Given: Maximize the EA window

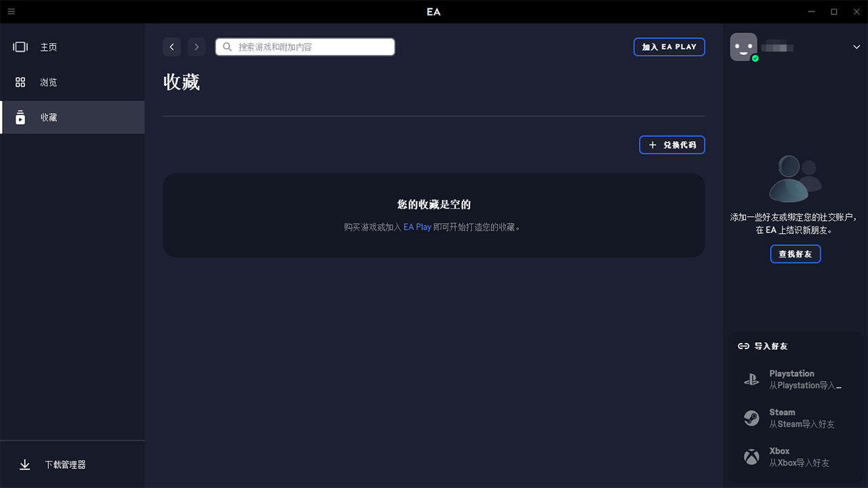Looking at the screenshot, I should pos(834,12).
